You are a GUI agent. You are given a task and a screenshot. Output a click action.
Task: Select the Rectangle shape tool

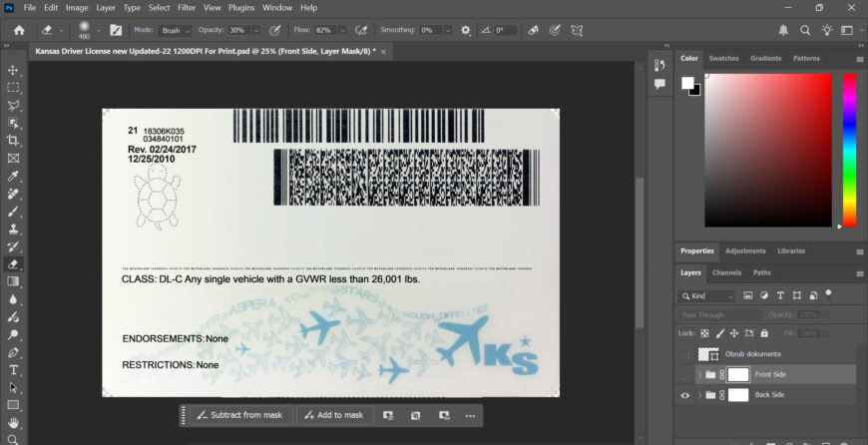tap(13, 405)
